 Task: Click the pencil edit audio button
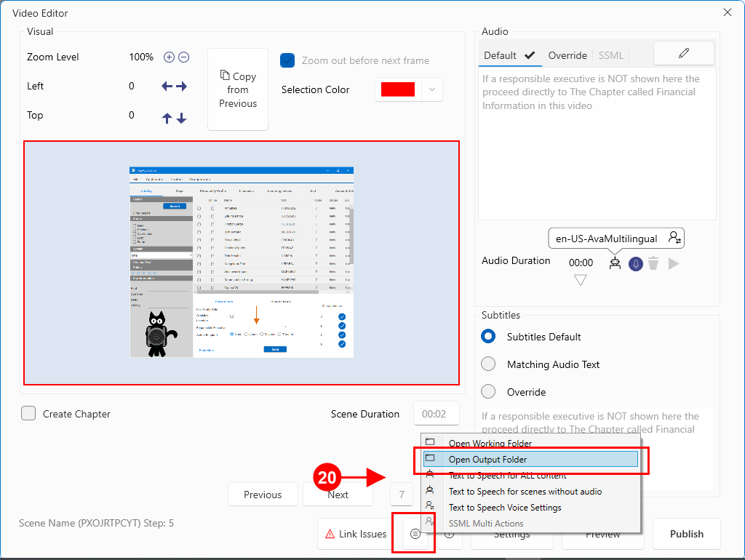[x=684, y=53]
